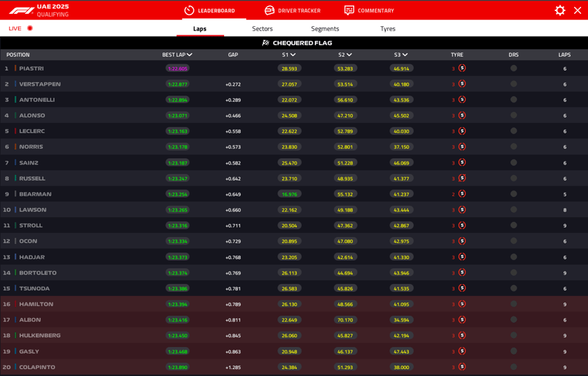Switch to the Segments tab

pyautogui.click(x=324, y=28)
